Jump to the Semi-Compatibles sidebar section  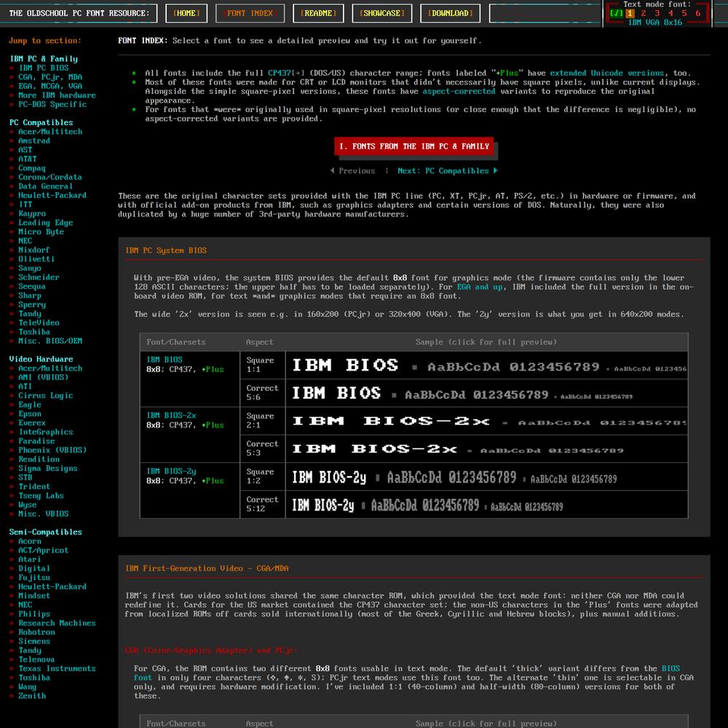pos(45,532)
